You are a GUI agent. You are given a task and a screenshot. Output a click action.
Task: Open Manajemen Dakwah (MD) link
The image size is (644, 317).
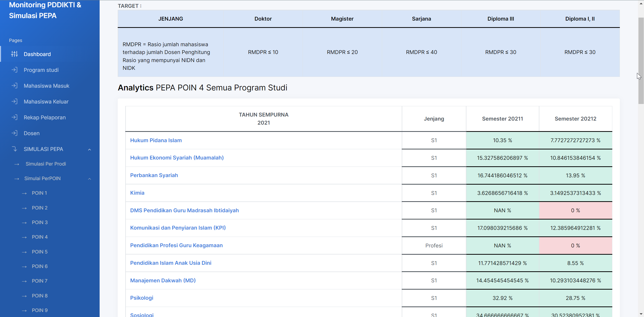point(163,280)
